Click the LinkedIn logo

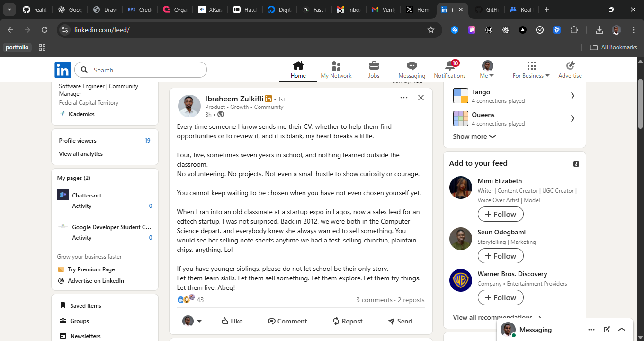(x=63, y=70)
